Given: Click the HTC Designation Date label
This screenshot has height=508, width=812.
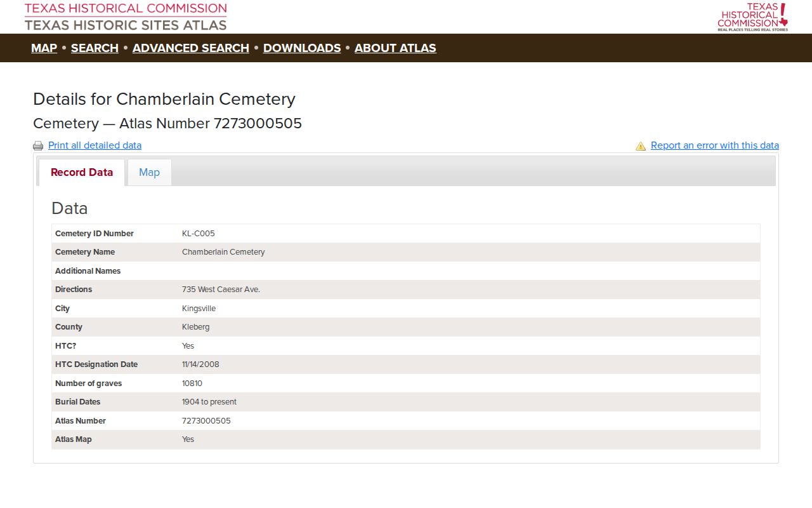Looking at the screenshot, I should pyautogui.click(x=96, y=364).
